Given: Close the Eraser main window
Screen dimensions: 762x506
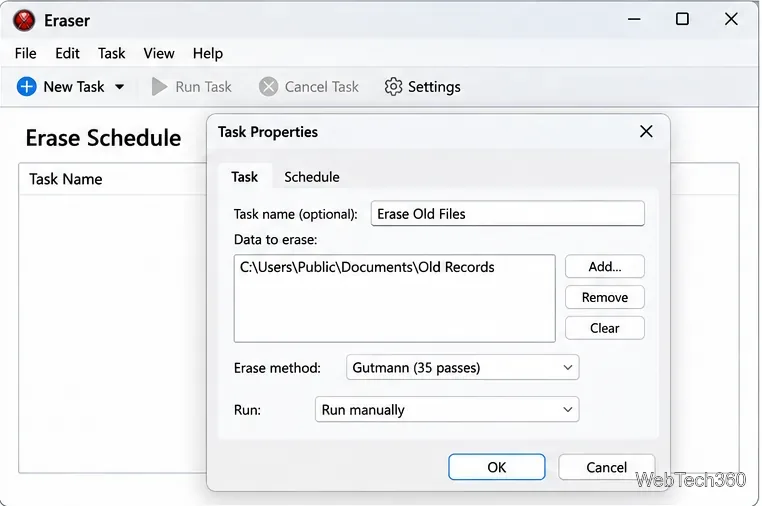Looking at the screenshot, I should tap(731, 19).
